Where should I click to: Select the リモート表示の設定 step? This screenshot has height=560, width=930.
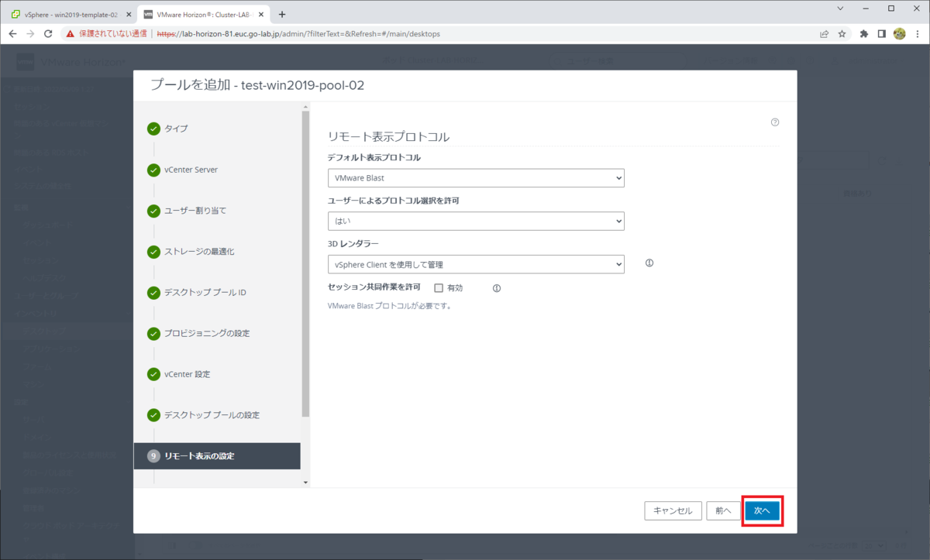[217, 456]
